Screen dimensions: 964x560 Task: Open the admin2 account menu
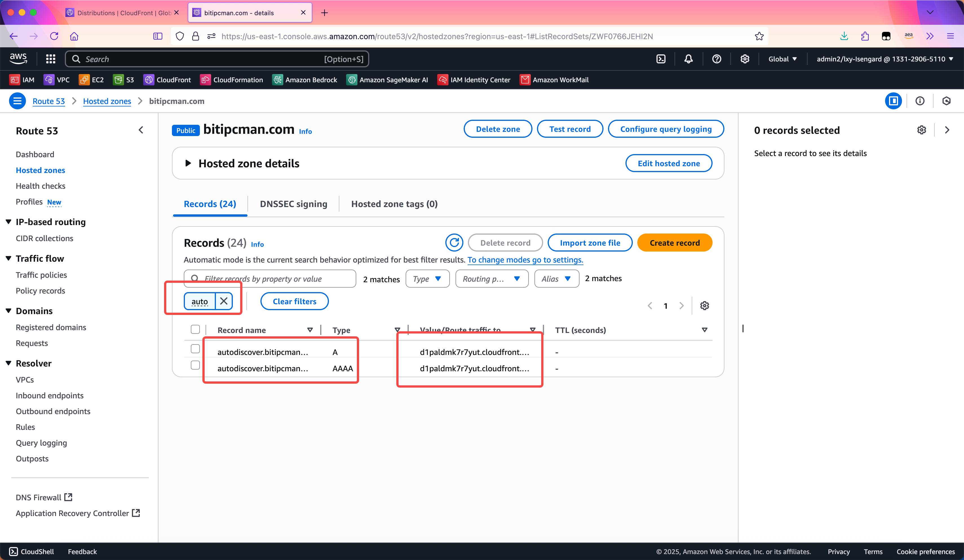885,59
